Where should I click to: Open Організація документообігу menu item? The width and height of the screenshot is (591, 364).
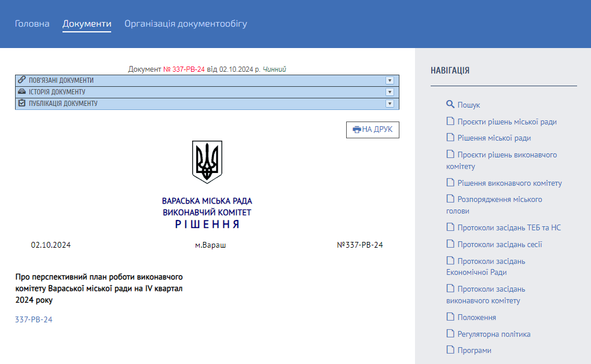pyautogui.click(x=186, y=24)
